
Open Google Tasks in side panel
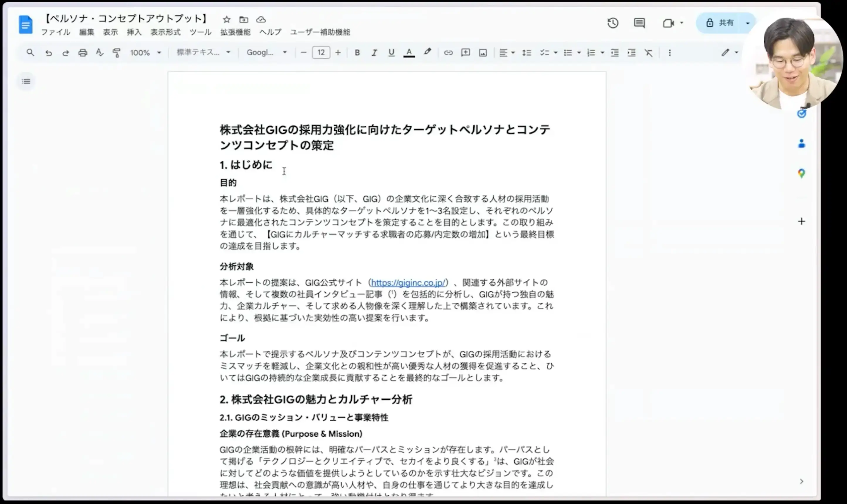(802, 114)
